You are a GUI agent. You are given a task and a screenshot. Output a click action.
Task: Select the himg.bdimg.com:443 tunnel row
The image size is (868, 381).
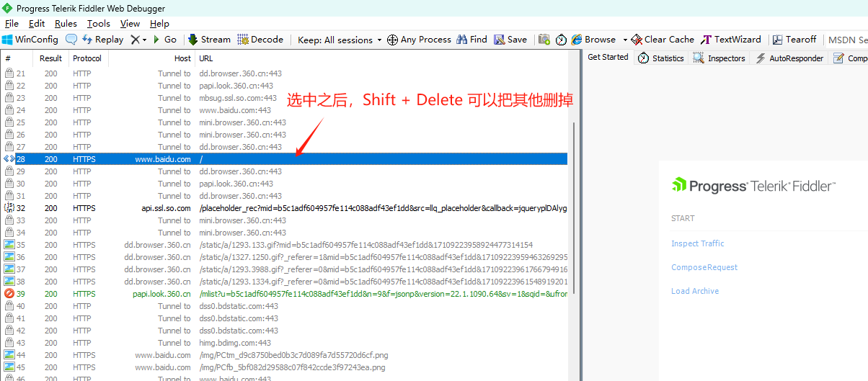coord(235,343)
